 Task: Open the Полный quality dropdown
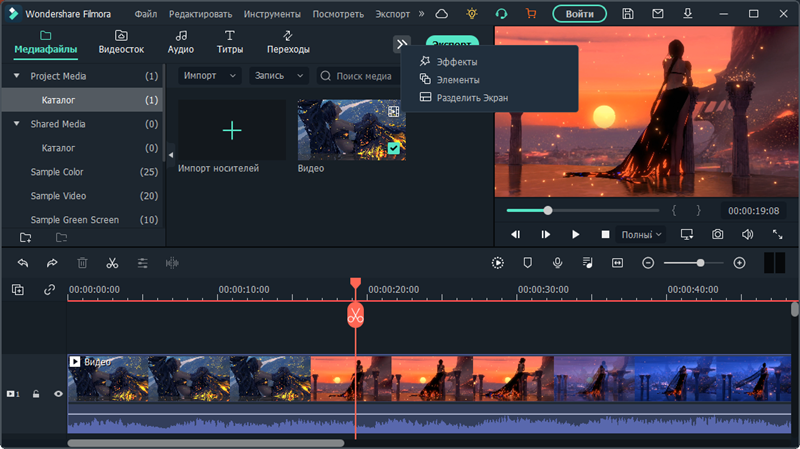[641, 234]
